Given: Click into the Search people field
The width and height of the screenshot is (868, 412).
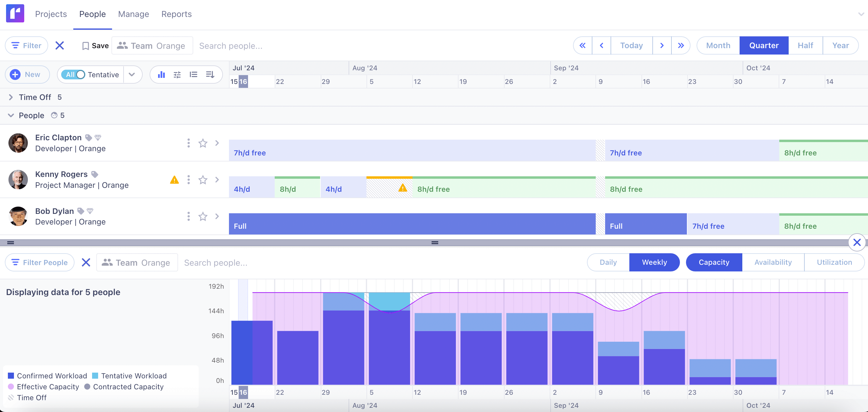Looking at the screenshot, I should coord(231,45).
